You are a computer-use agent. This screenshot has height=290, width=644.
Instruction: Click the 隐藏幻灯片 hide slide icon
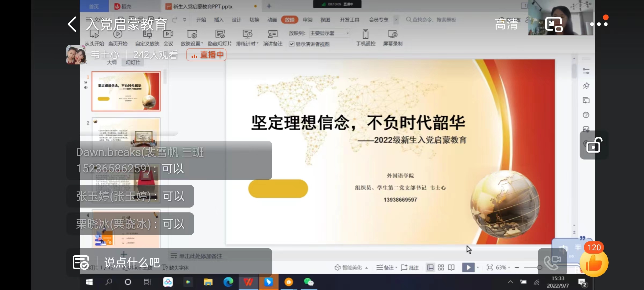[x=220, y=34]
